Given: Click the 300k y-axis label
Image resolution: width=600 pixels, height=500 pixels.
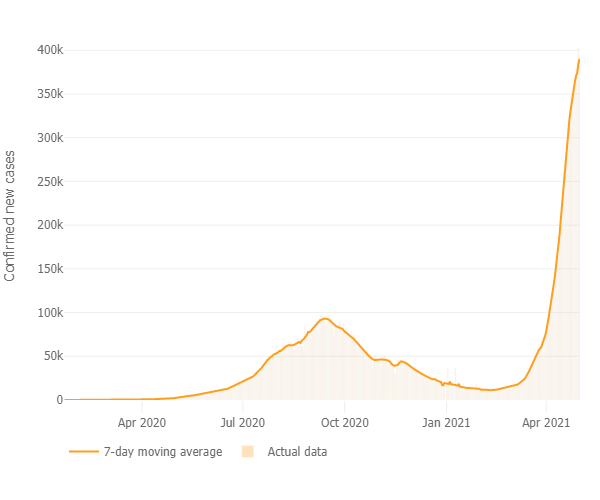Looking at the screenshot, I should (x=48, y=138).
